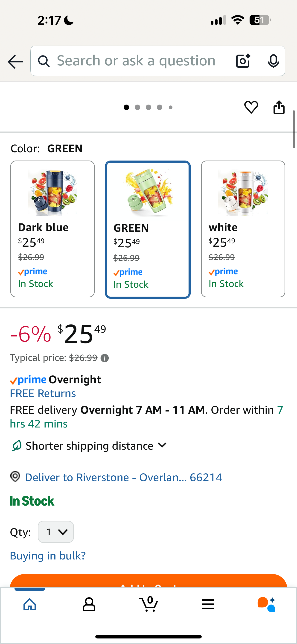Screen dimensions: 297x644
Task: Open the hamburger menu tab
Action: click(x=208, y=605)
